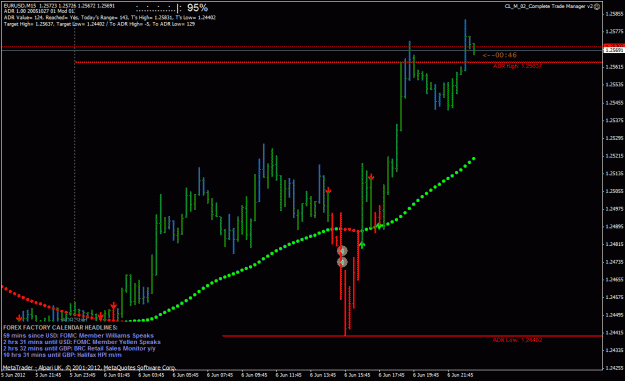Click the ADR version text 'ADR 1.00 20051027'
Image resolution: width=625 pixels, height=381 pixels.
pyautogui.click(x=39, y=12)
